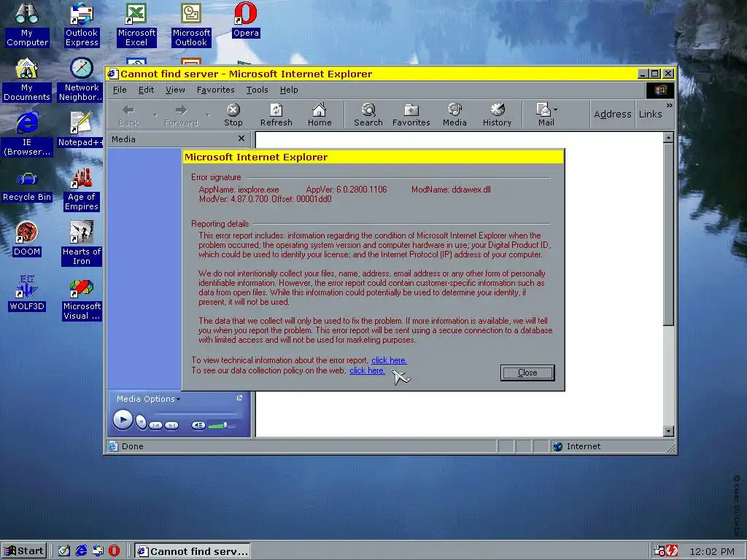Click Close button in error dialog
Viewport: 747px width, 560px height.
527,373
